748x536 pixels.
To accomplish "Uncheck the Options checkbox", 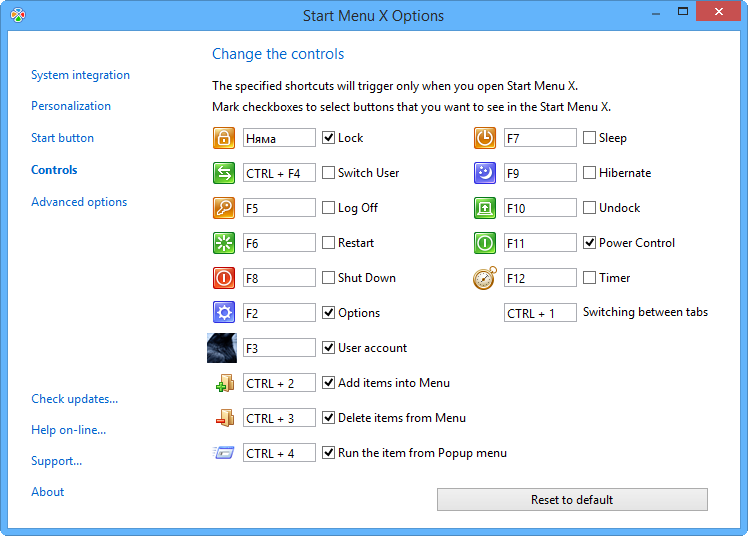I will pos(328,313).
